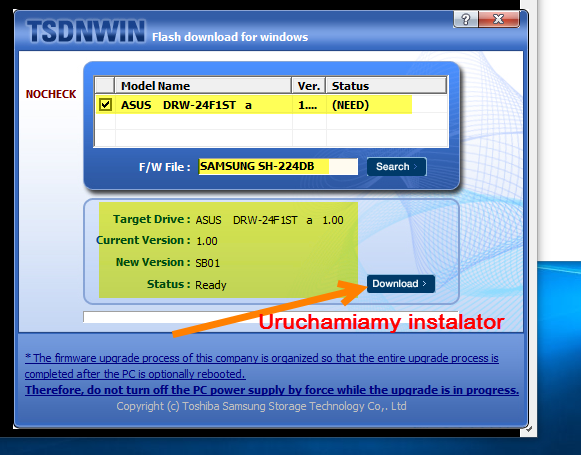Click the Toshiba Samsung copyright text
581x455 pixels.
pos(261,406)
